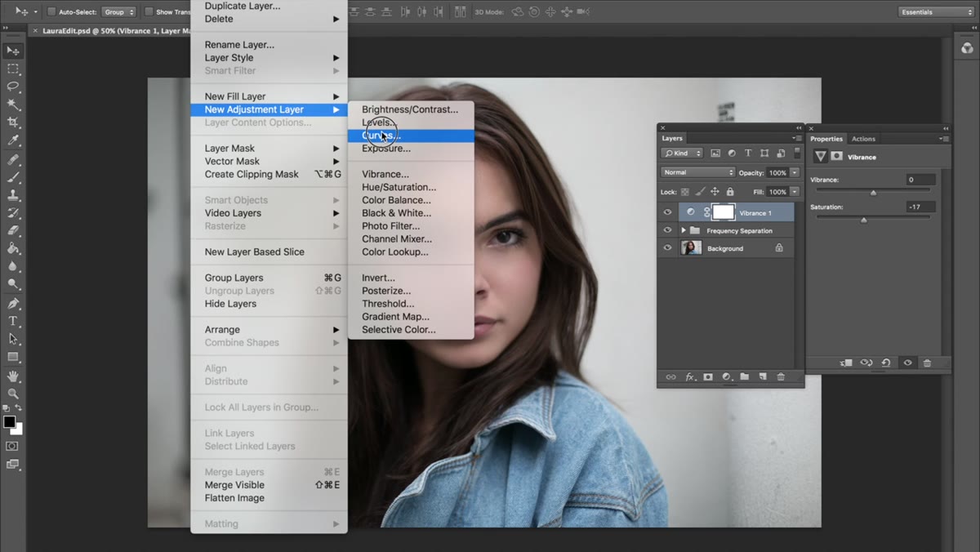Viewport: 980px width, 552px height.
Task: Select the Healing Brush tool
Action: [13, 160]
